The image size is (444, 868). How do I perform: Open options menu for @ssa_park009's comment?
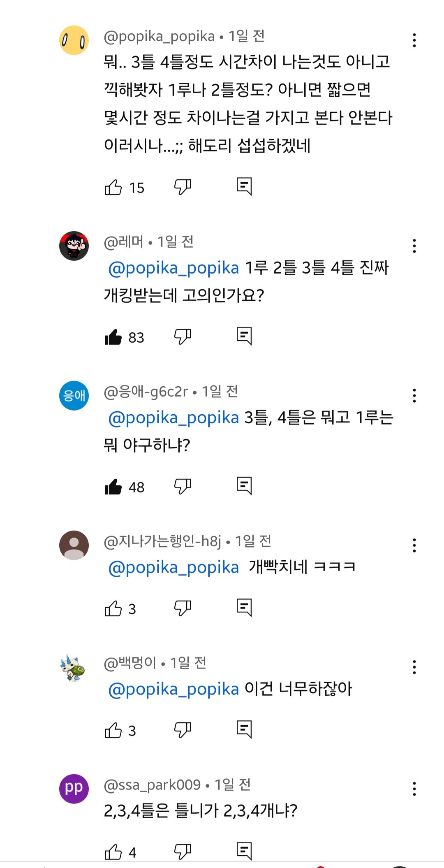[x=414, y=789]
